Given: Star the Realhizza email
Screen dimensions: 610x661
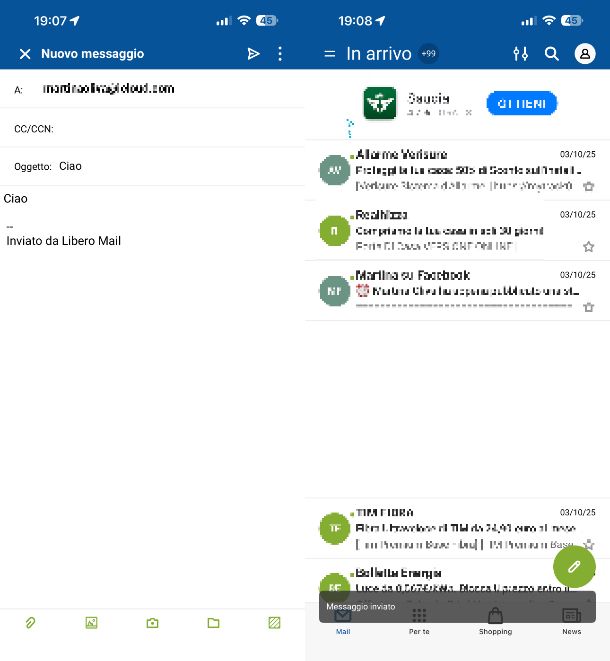Looking at the screenshot, I should (589, 246).
